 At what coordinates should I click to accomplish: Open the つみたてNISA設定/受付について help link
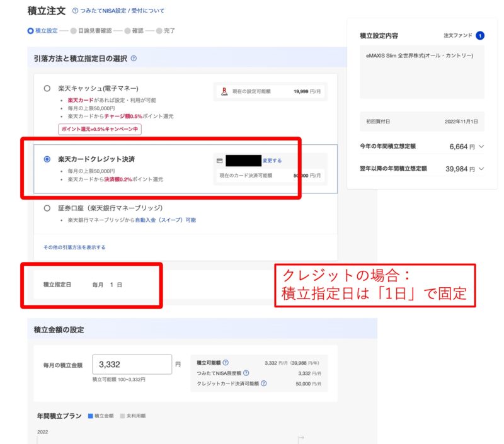click(x=118, y=11)
